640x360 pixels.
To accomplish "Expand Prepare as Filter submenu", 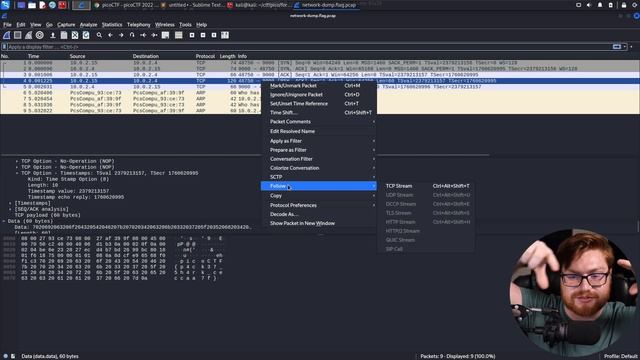I will (x=318, y=150).
